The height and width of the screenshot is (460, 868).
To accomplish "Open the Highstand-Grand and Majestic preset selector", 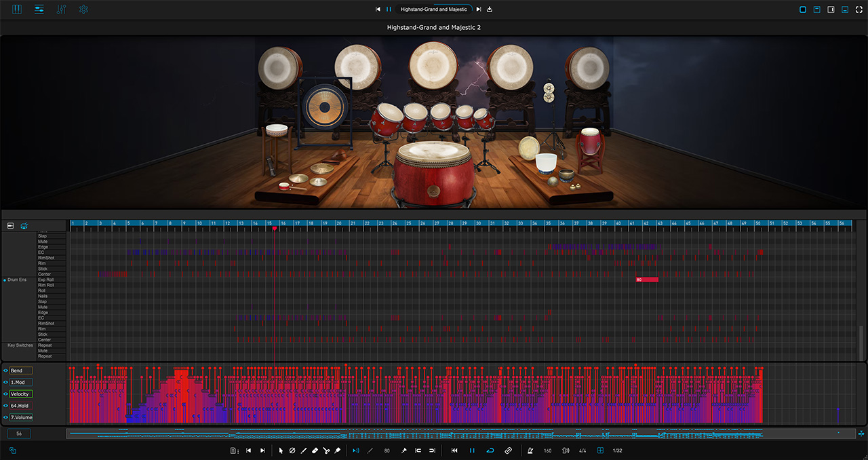I will (433, 9).
